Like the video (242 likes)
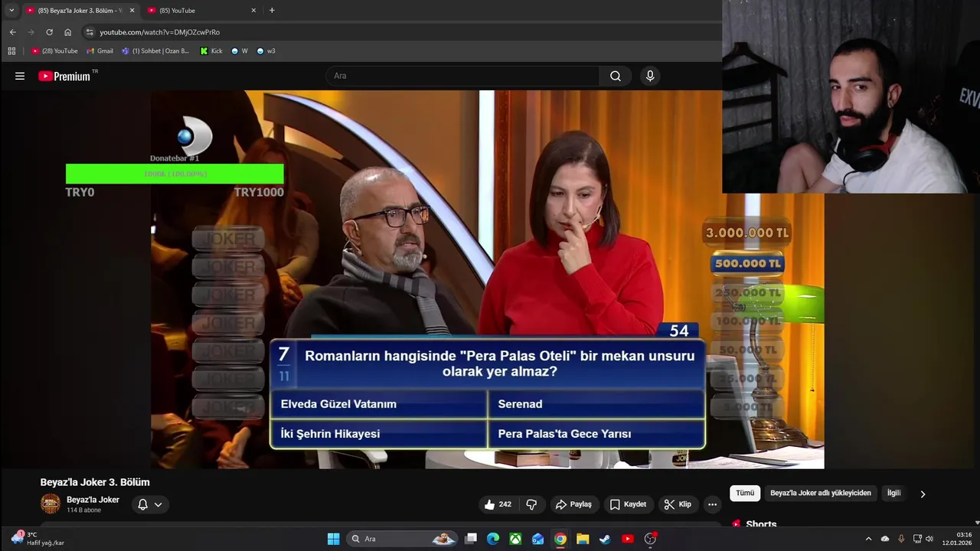The height and width of the screenshot is (551, 980). click(x=498, y=504)
